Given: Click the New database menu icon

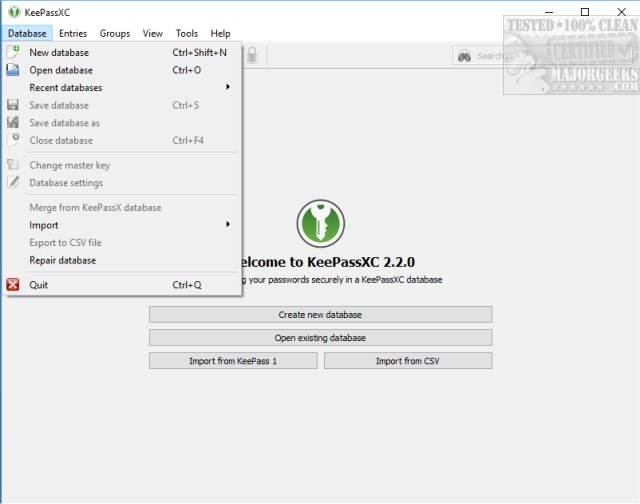Looking at the screenshot, I should coord(13,52).
